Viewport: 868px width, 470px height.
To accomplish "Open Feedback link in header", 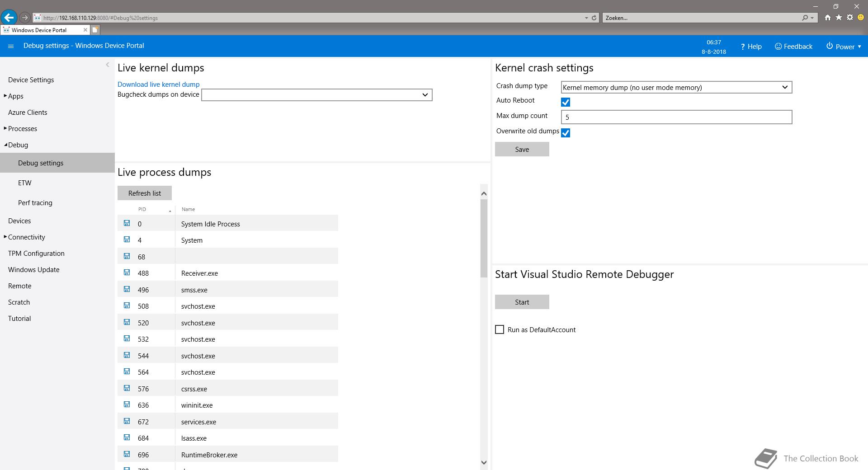I will pyautogui.click(x=793, y=47).
